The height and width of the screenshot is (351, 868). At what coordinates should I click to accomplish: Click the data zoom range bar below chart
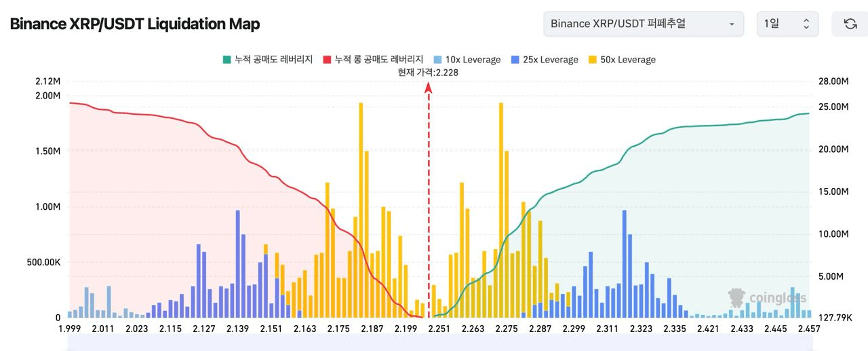click(439, 343)
